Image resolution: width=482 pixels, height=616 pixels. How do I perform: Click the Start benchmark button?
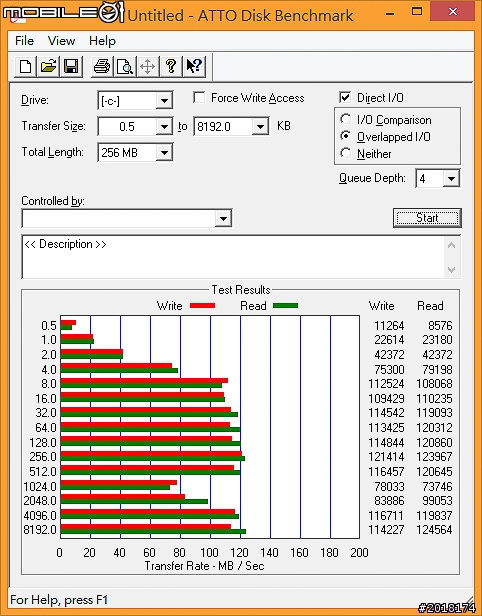click(x=427, y=218)
